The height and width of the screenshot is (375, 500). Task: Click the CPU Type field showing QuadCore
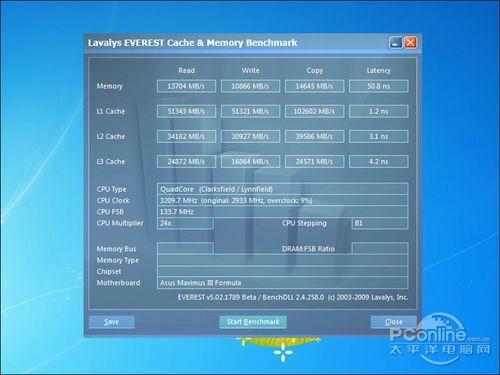click(282, 189)
